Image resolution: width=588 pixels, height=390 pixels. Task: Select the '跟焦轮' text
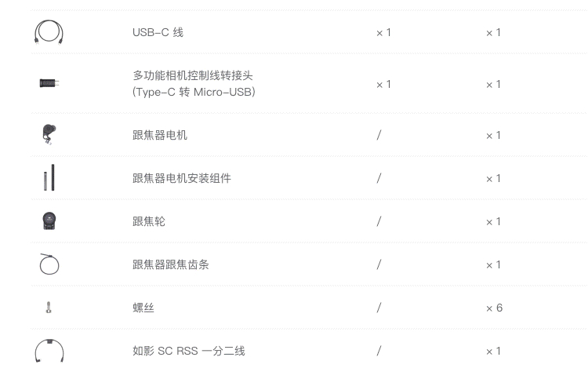pyautogui.click(x=149, y=221)
